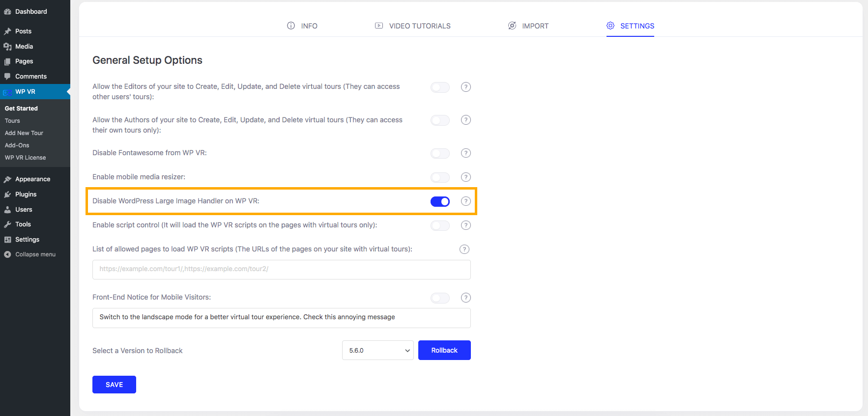Open help icon for Disable Fontawesome option
Screen dimensions: 868x416
point(466,153)
